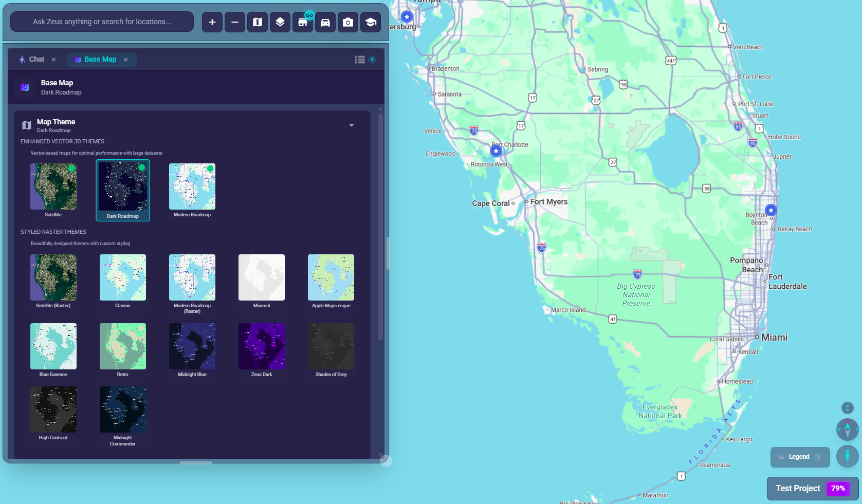The image size is (862, 504).
Task: Apply the Minimal theme
Action: tap(262, 281)
